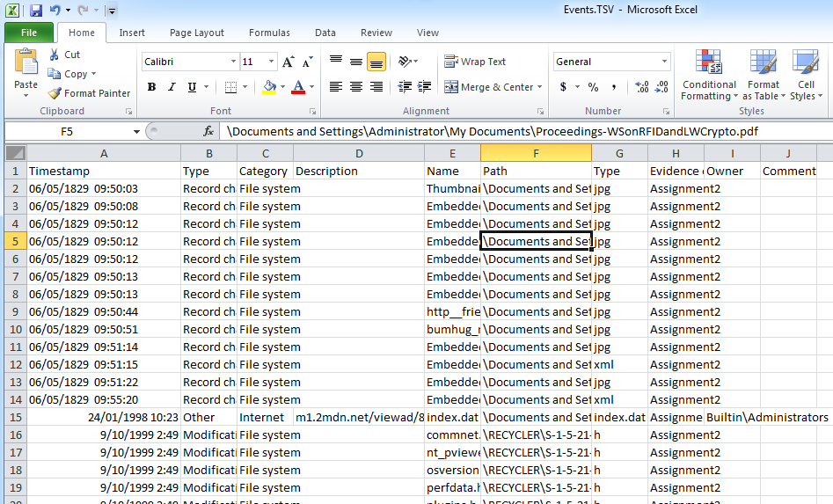Increase indent icon
Screen dimensions: 833x504
[x=425, y=86]
